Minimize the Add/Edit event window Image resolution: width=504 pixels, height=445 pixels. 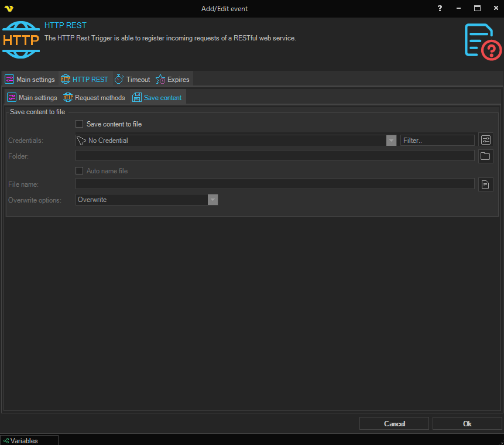pyautogui.click(x=459, y=8)
